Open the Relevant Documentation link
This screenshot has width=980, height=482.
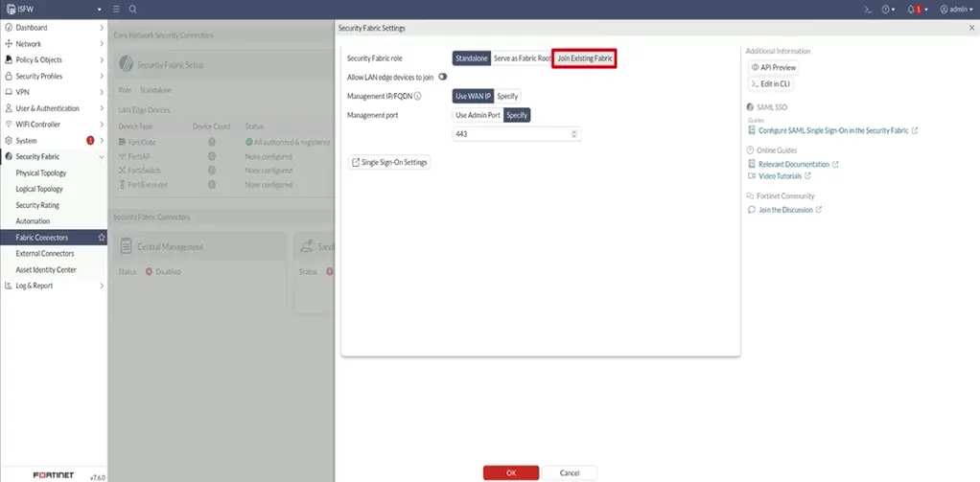coord(794,164)
